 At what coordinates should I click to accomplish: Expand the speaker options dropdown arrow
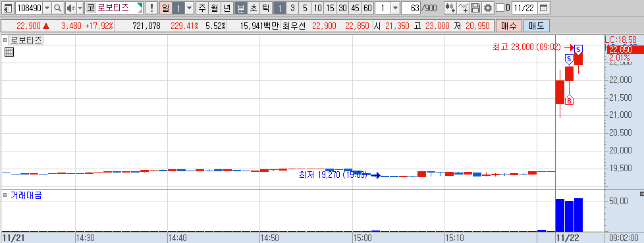(80, 8)
